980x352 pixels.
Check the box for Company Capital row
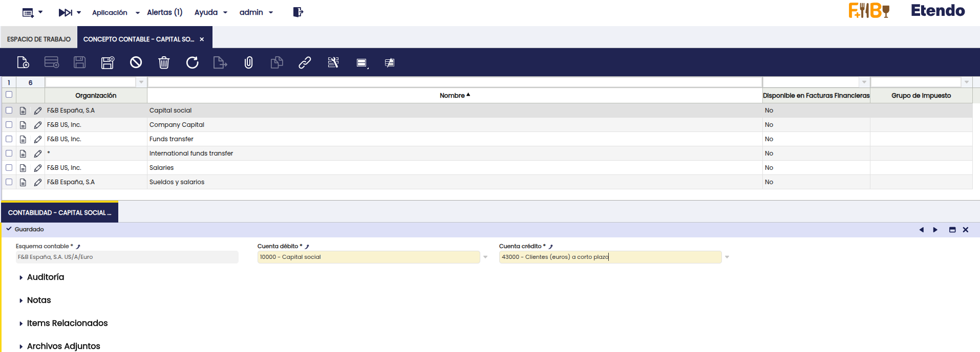9,125
